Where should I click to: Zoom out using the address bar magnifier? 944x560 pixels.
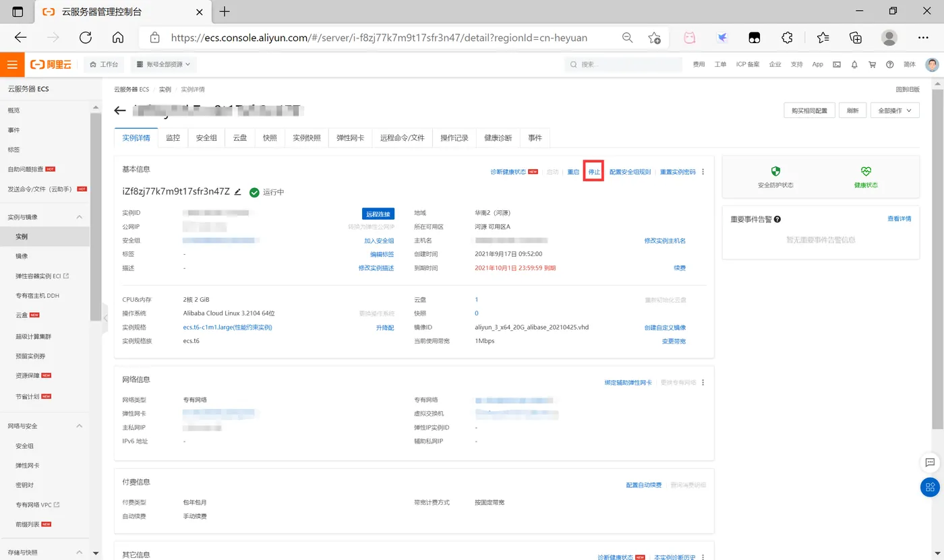(x=627, y=38)
